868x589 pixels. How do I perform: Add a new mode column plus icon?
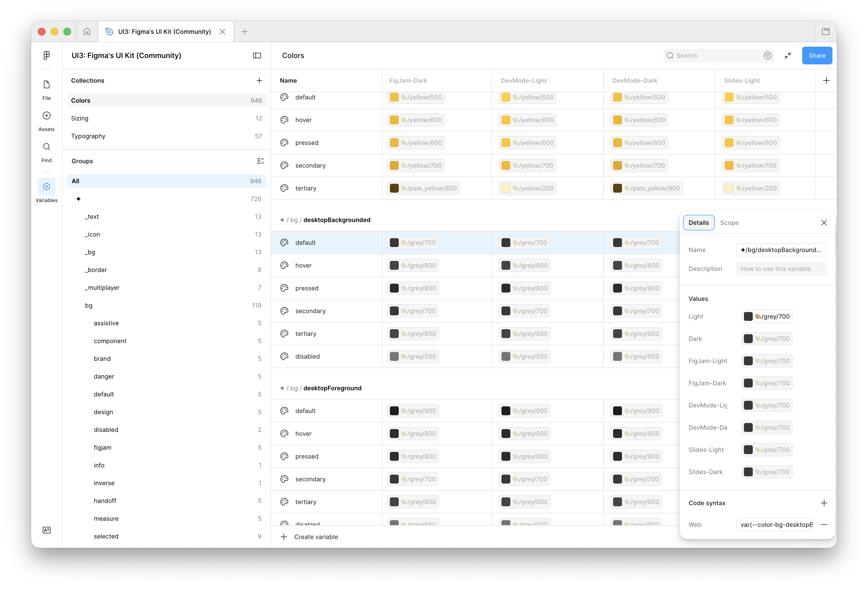pos(826,80)
